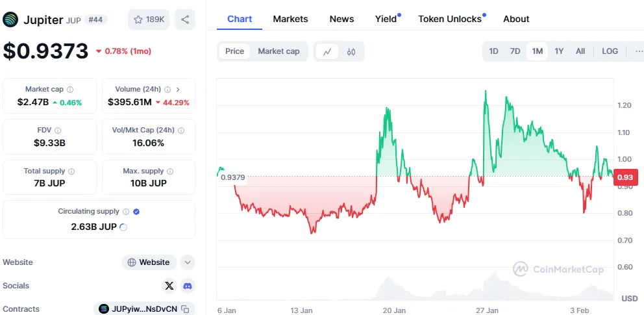Expand the Website links dropdown chevron
This screenshot has height=315, width=644.
[188, 262]
